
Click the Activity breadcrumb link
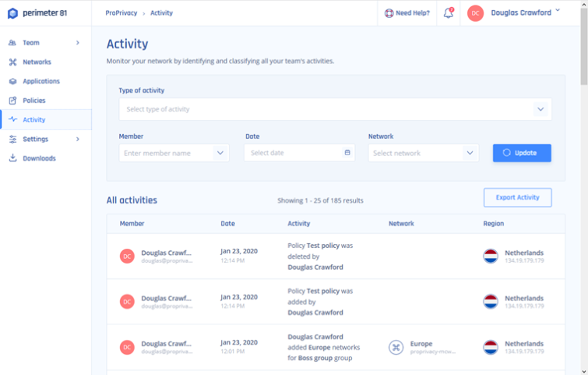pos(162,12)
